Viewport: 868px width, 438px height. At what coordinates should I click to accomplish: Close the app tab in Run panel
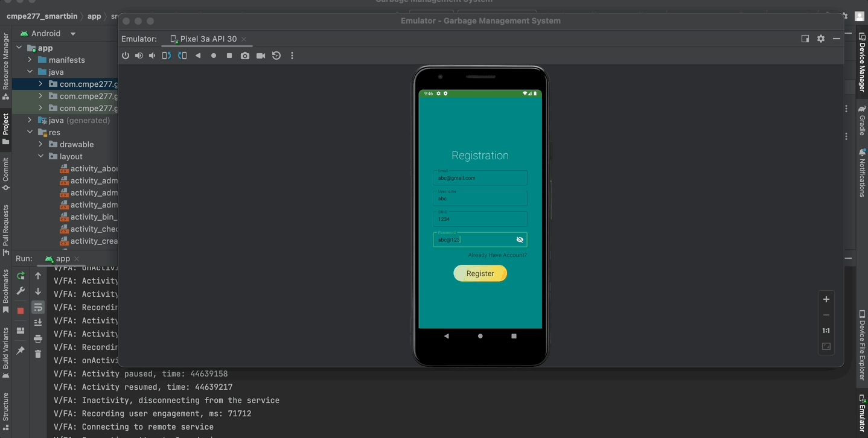[77, 259]
